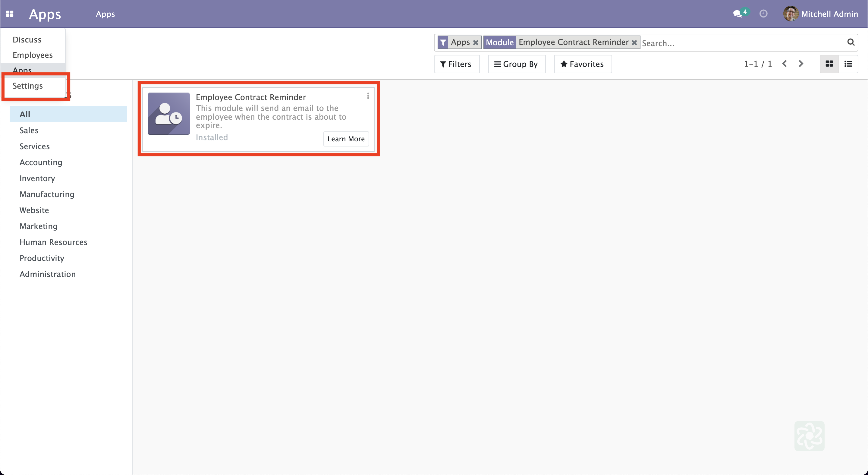Switch to list view
Viewport: 868px width, 475px height.
click(848, 64)
